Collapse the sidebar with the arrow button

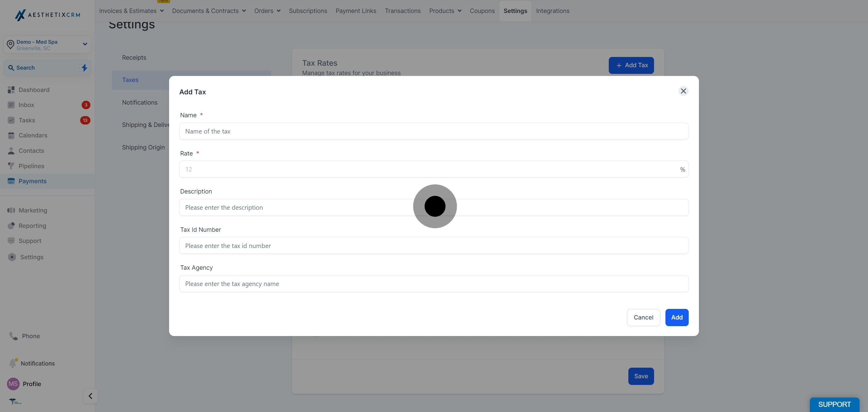click(x=90, y=396)
